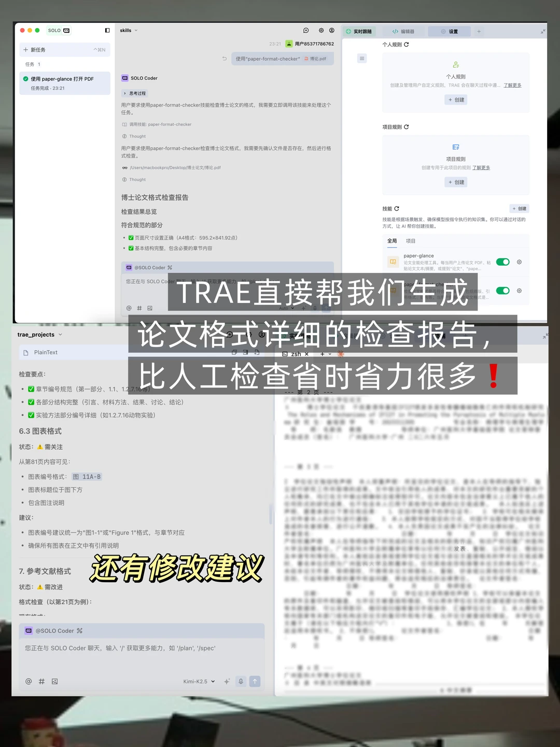Start a new task with 新任务
This screenshot has height=747, width=560.
coord(65,50)
